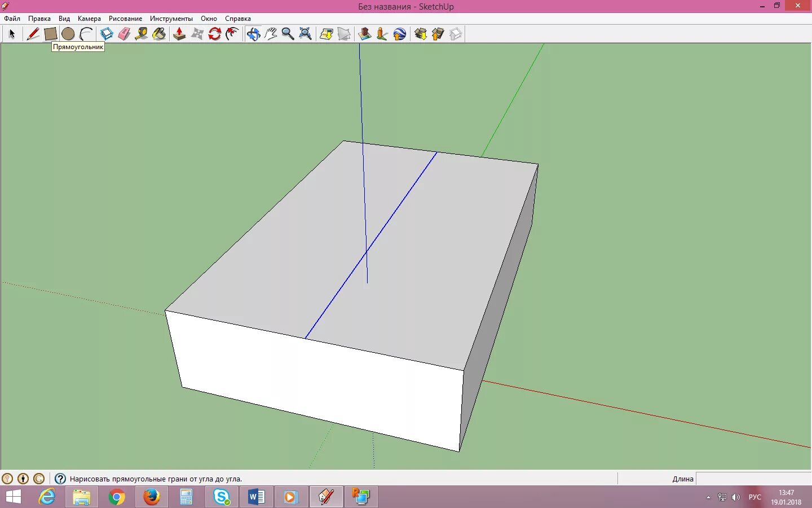Click Preview Model in Google Earth
The height and width of the screenshot is (508, 812).
point(400,34)
